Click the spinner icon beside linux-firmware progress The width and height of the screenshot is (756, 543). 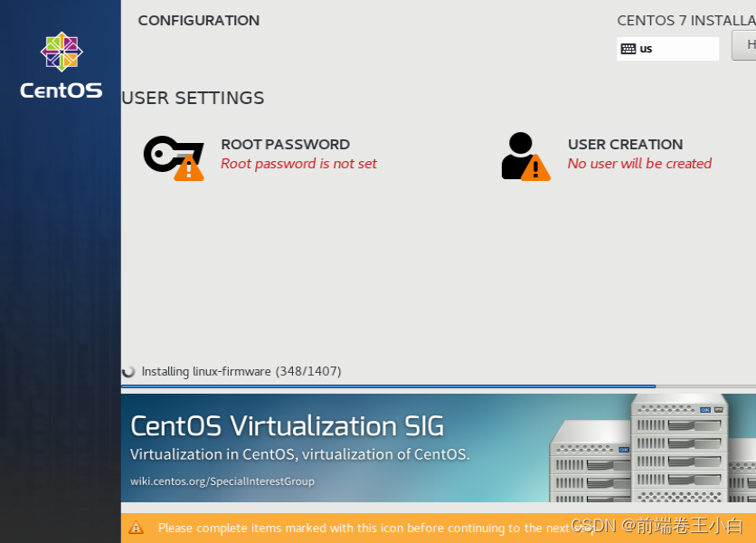(x=129, y=370)
